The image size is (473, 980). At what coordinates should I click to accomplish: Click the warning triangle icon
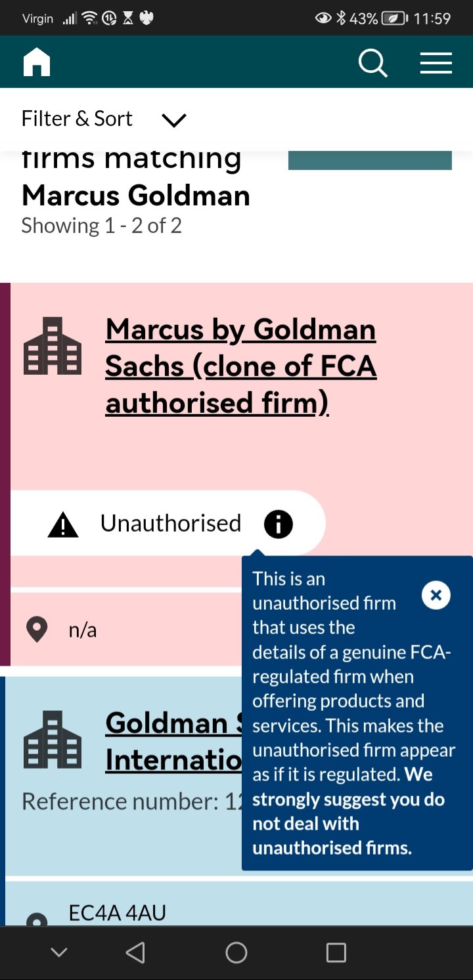tap(63, 525)
